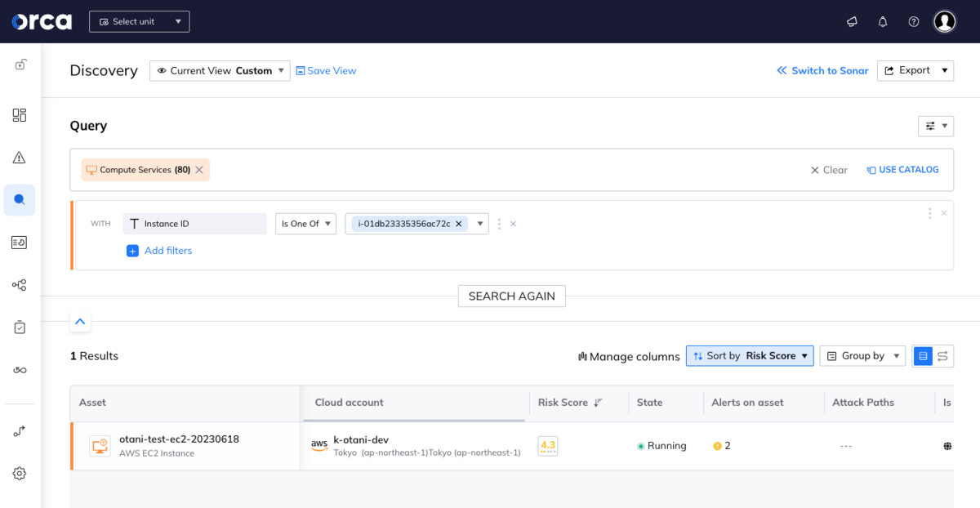Open the Select unit dropdown
Screen dimensions: 980x508
(x=139, y=21)
